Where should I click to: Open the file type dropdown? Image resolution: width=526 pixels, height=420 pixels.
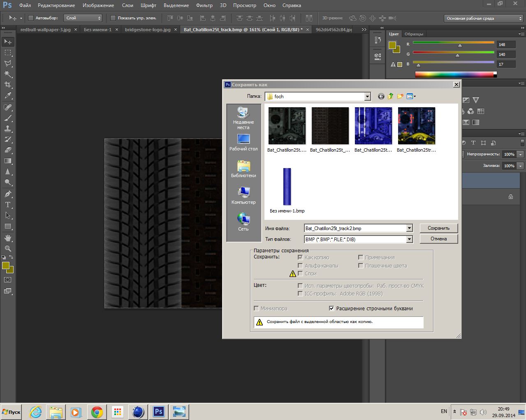(409, 239)
